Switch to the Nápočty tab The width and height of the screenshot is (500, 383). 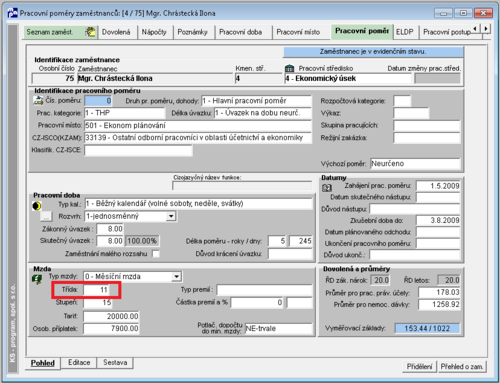pyautogui.click(x=154, y=32)
